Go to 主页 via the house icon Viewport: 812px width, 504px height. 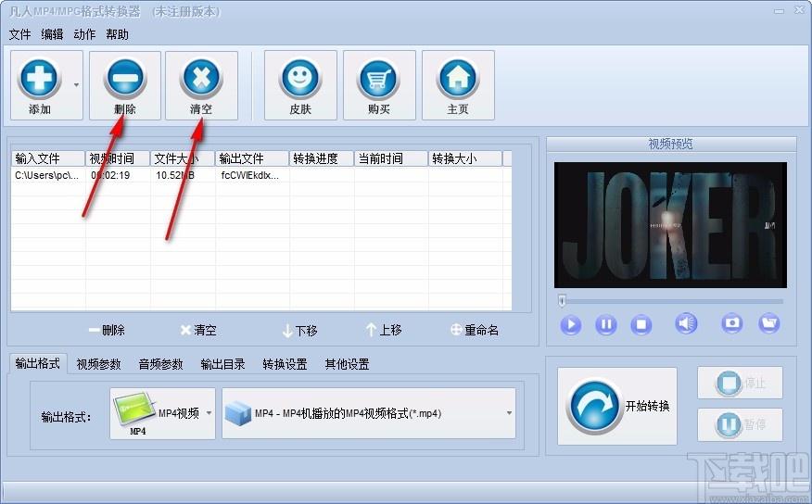tap(458, 78)
